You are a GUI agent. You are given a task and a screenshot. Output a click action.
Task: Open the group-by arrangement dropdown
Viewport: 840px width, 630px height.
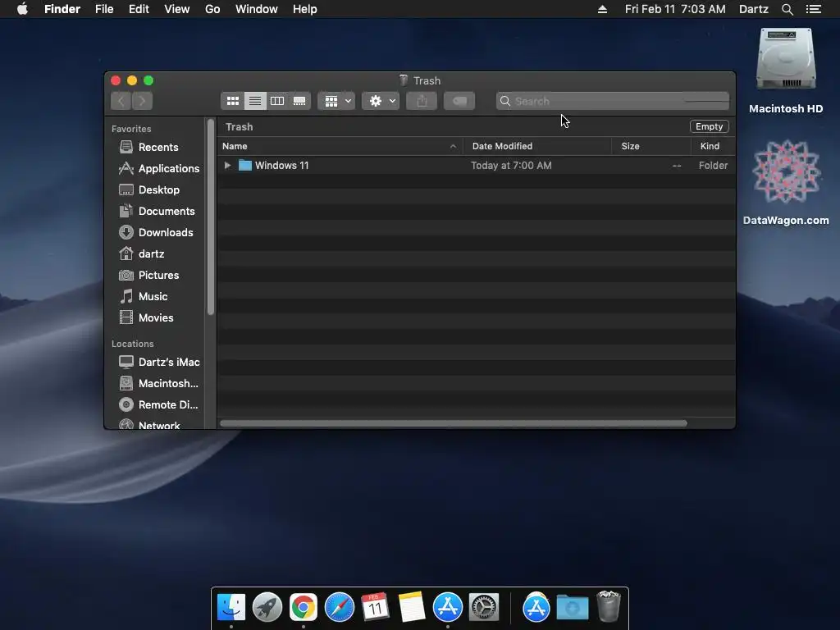337,101
